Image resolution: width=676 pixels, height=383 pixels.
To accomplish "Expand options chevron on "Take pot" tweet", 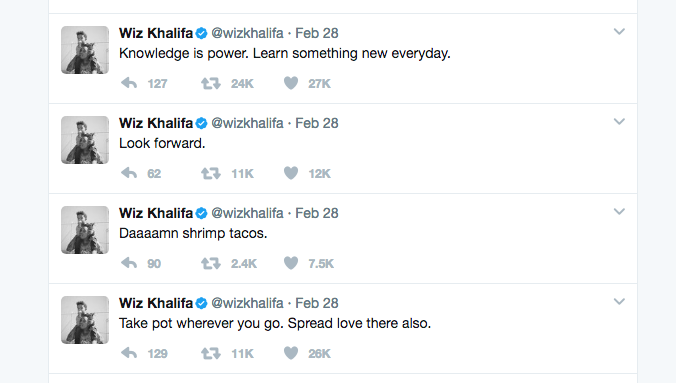I will (x=619, y=301).
